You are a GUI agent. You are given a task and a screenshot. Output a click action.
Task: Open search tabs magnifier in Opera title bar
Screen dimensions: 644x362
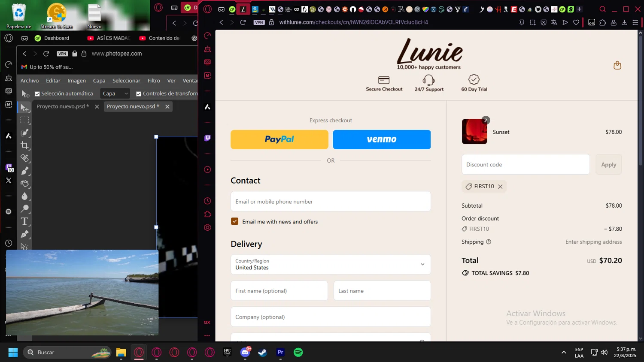coord(603,9)
